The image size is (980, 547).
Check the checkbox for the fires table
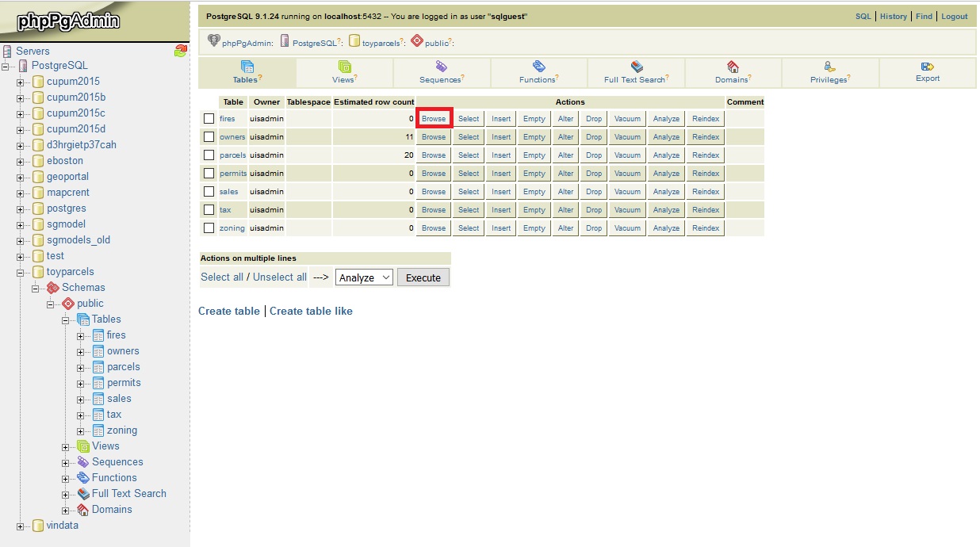point(209,119)
